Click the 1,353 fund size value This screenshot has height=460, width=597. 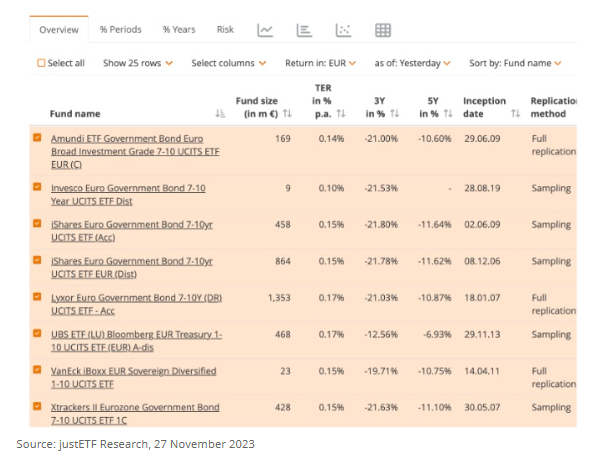point(279,298)
